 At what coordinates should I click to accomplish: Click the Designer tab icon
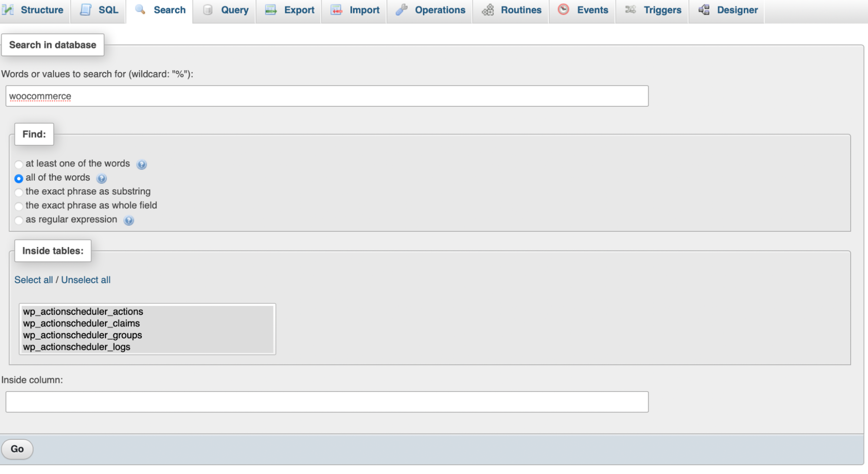[702, 10]
